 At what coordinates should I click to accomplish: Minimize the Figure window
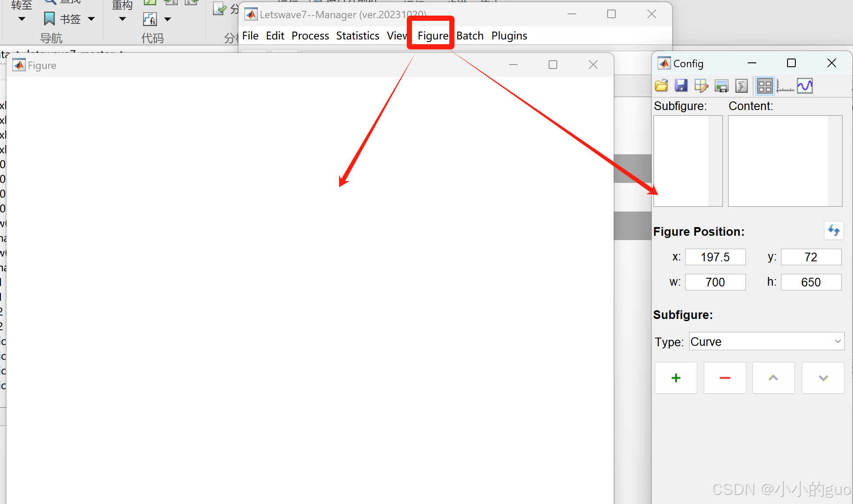[513, 65]
